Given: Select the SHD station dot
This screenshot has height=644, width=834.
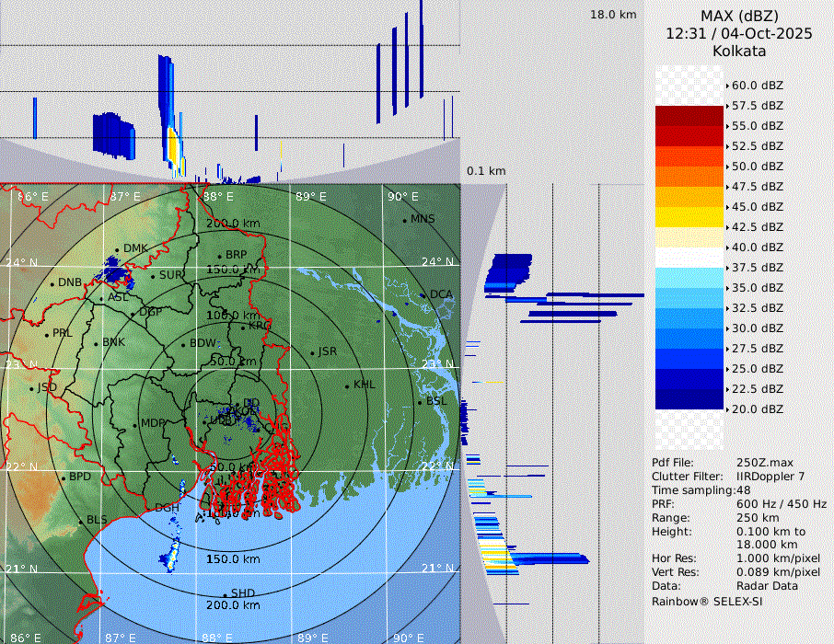Looking at the screenshot, I should (x=225, y=594).
